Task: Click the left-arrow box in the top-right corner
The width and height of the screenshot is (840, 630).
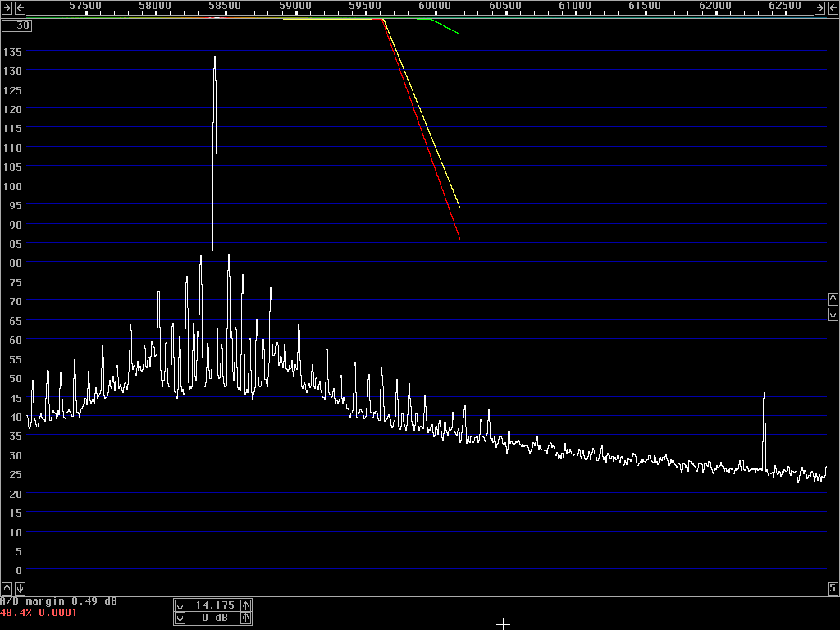Action: pyautogui.click(x=833, y=7)
